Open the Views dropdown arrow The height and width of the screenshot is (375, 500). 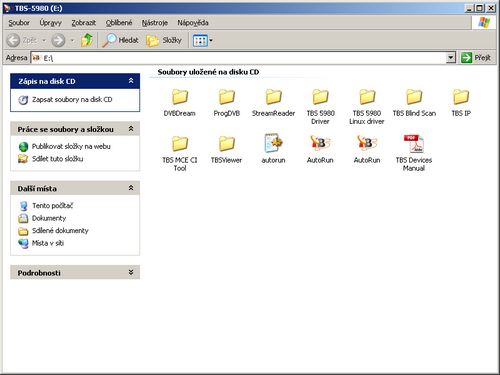click(x=211, y=41)
